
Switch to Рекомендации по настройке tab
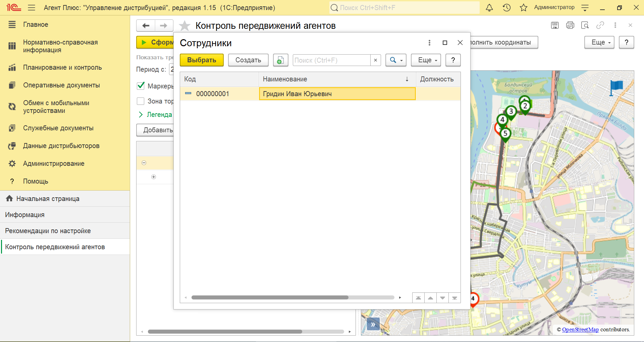click(65, 231)
